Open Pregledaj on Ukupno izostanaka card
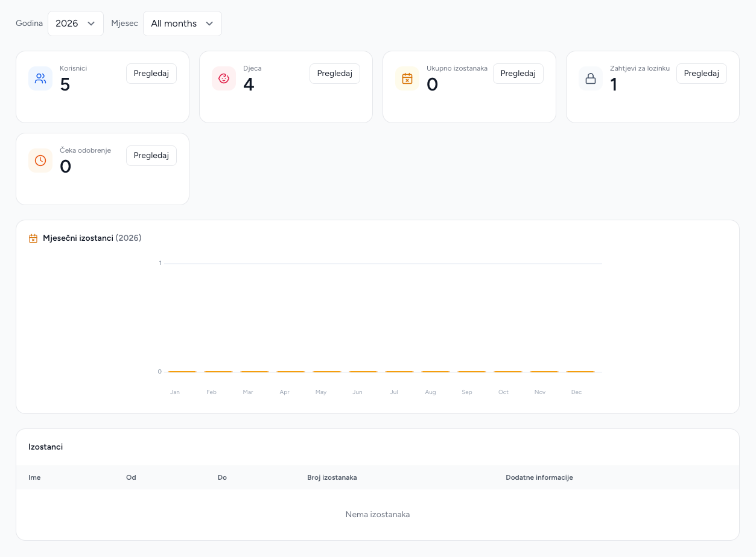Screen dimensions: 756x557 (x=518, y=74)
